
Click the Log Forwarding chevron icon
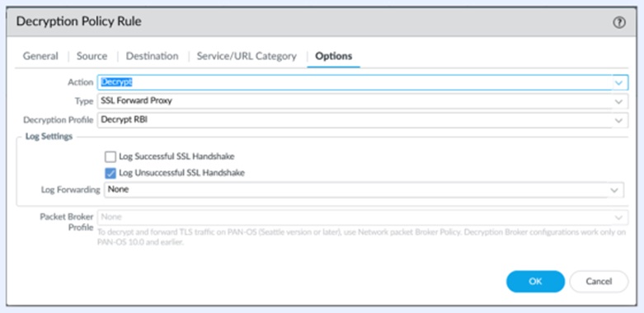(x=614, y=190)
